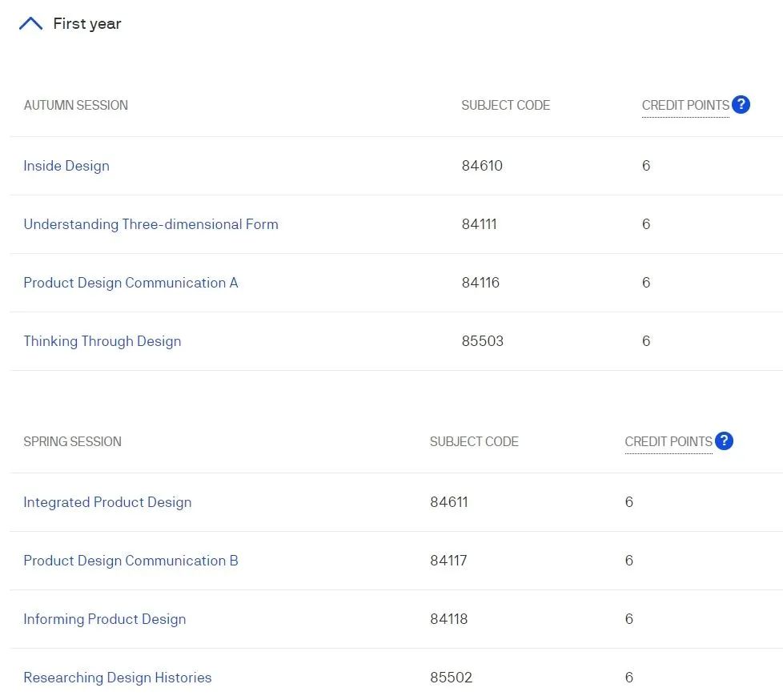
Task: Open Product Design Communication B link
Action: (x=130, y=561)
